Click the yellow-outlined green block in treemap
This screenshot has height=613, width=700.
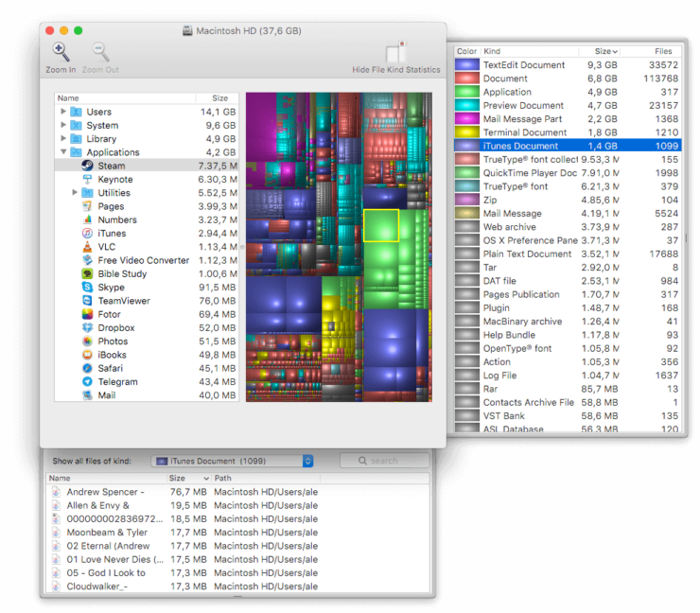381,225
